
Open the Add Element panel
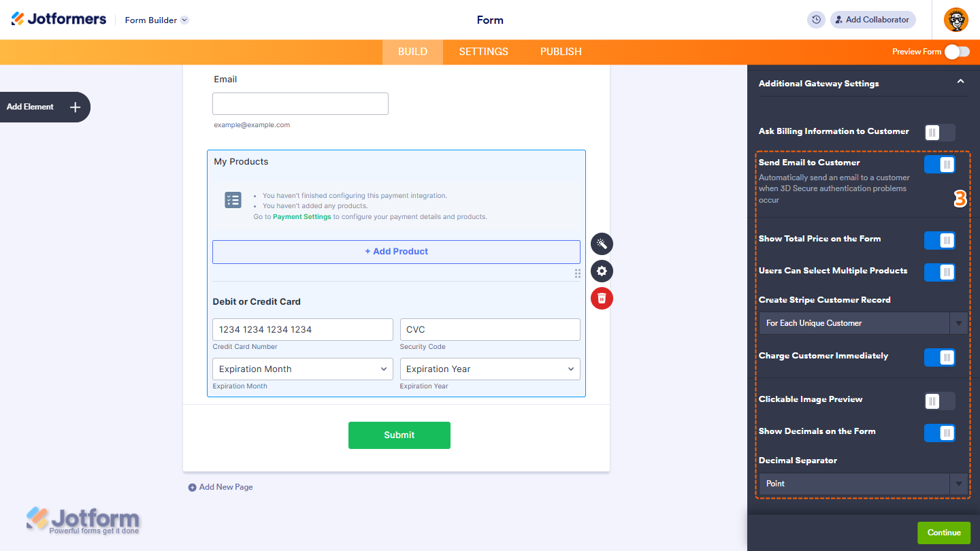45,107
